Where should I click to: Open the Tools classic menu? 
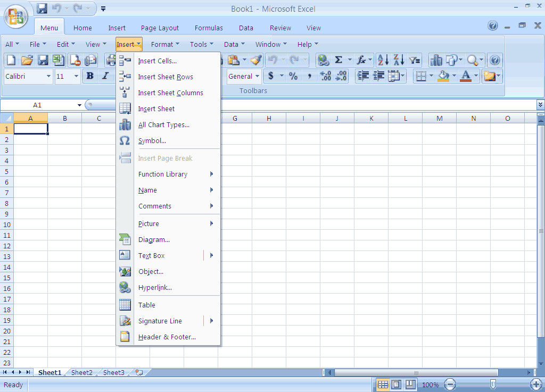201,45
